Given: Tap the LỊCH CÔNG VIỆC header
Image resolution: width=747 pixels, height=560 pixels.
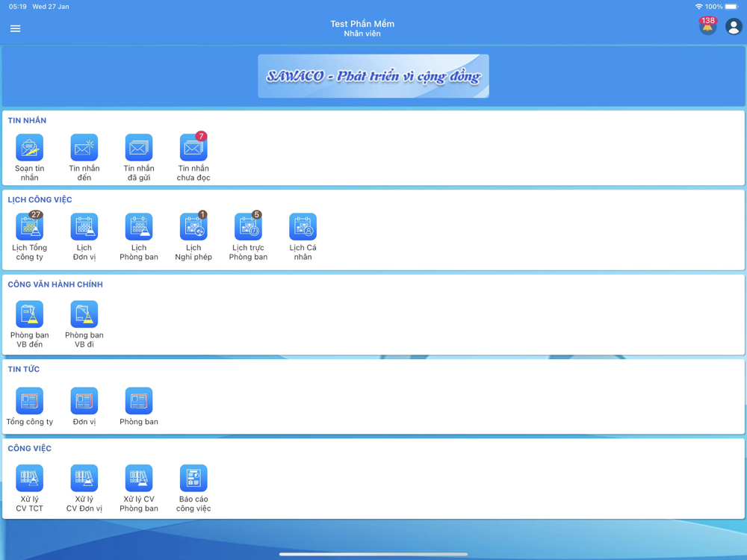Looking at the screenshot, I should 40,199.
